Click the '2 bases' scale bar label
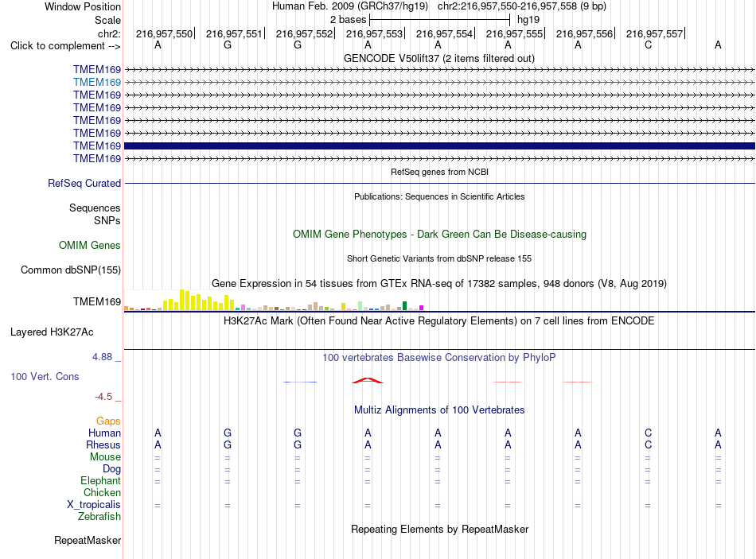The width and height of the screenshot is (756, 559). pyautogui.click(x=348, y=20)
